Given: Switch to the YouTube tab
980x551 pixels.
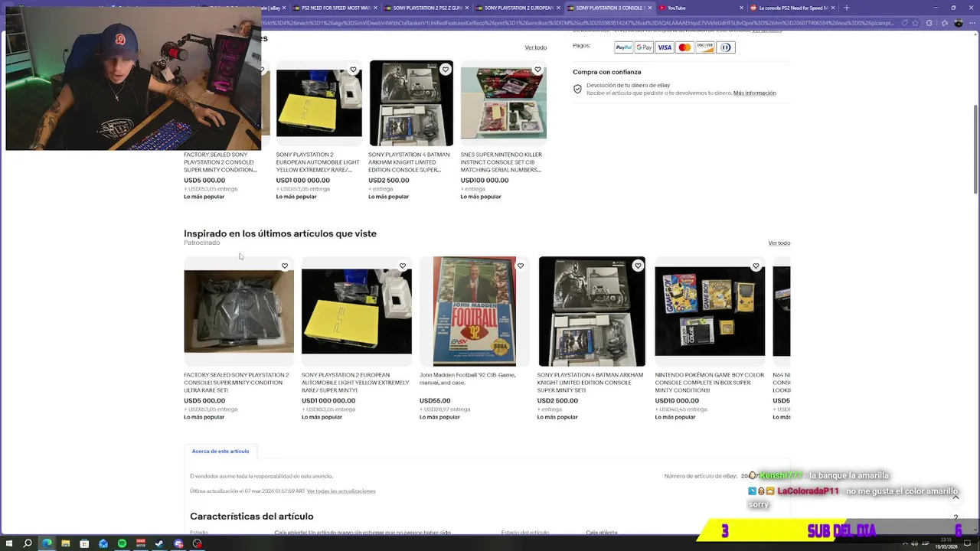Looking at the screenshot, I should pyautogui.click(x=701, y=8).
